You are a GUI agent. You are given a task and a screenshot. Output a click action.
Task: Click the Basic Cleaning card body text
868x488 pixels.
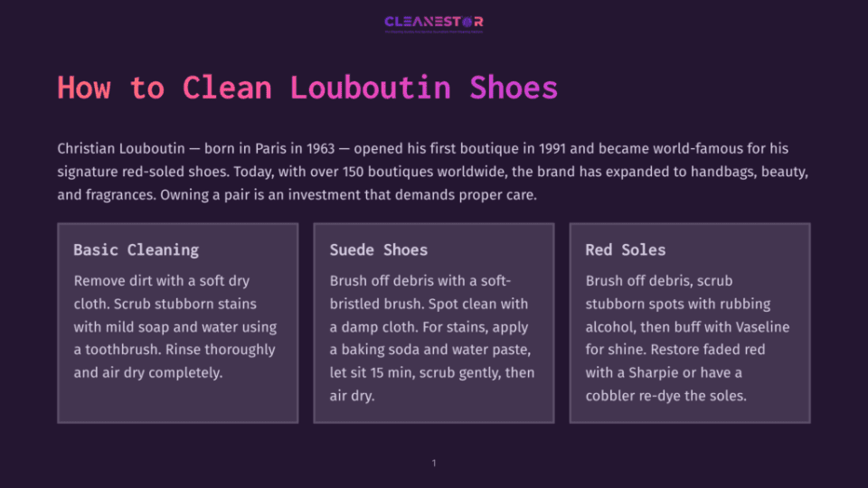click(x=175, y=326)
